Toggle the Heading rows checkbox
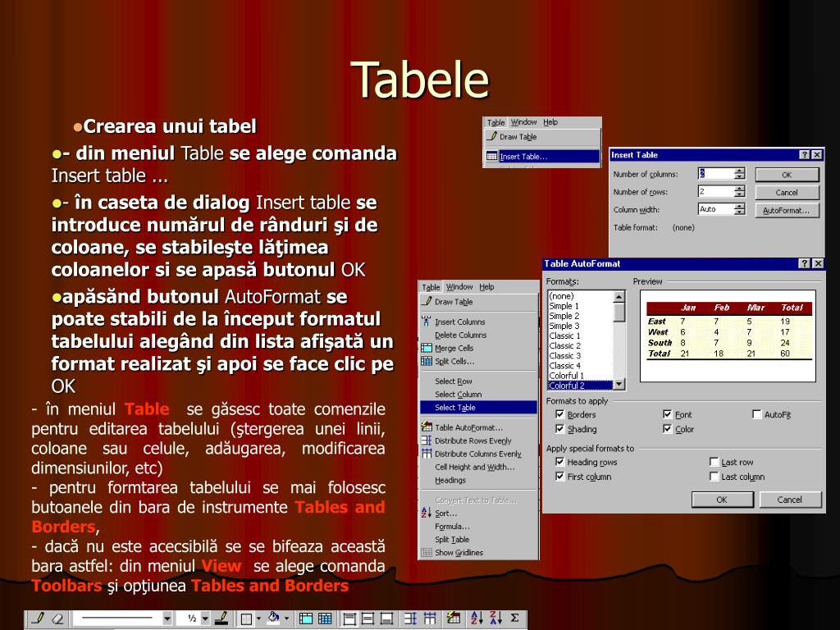840x630 pixels. click(559, 462)
